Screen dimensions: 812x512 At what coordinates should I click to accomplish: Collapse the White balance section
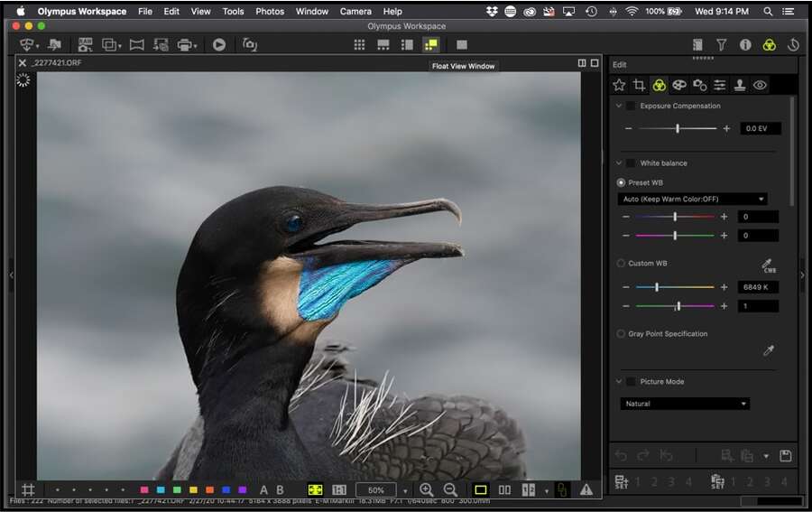[619, 163]
